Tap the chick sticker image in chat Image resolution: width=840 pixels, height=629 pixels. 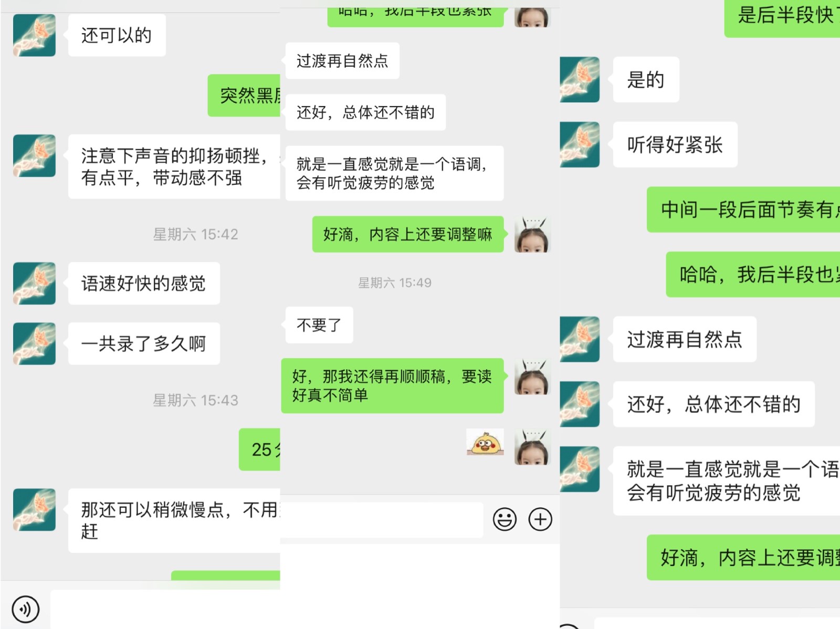pos(485,442)
